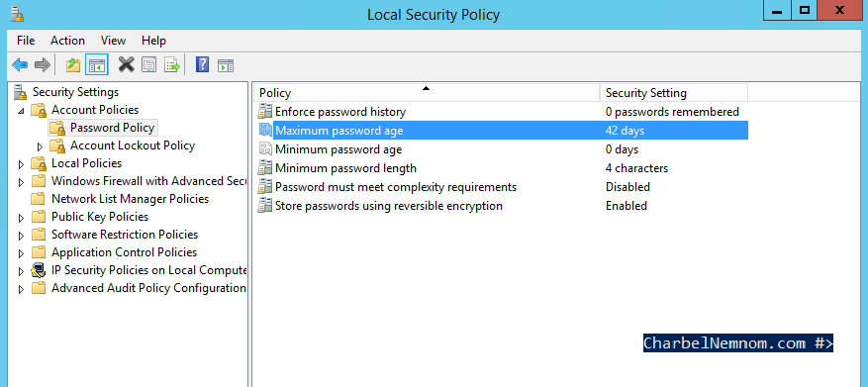
Task: Expand the Account Lockout Policy node
Action: pos(40,146)
